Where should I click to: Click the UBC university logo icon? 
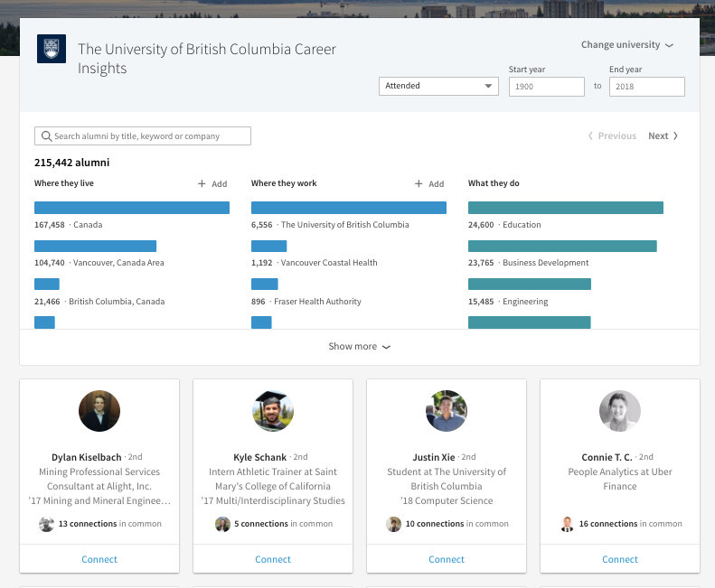point(51,49)
